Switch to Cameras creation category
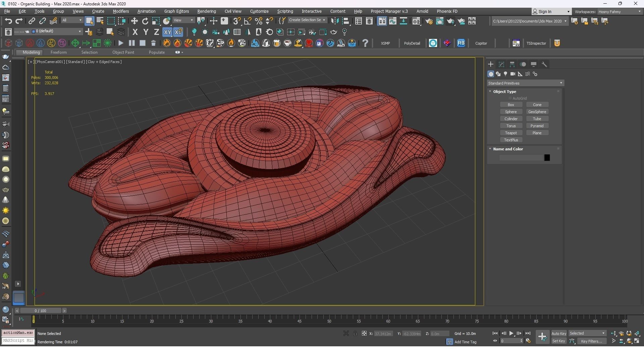 click(x=513, y=74)
